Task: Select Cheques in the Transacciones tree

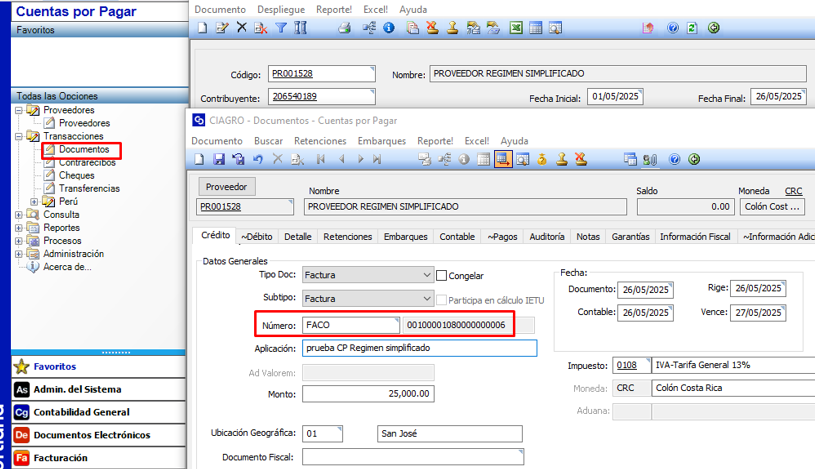Action: click(76, 175)
